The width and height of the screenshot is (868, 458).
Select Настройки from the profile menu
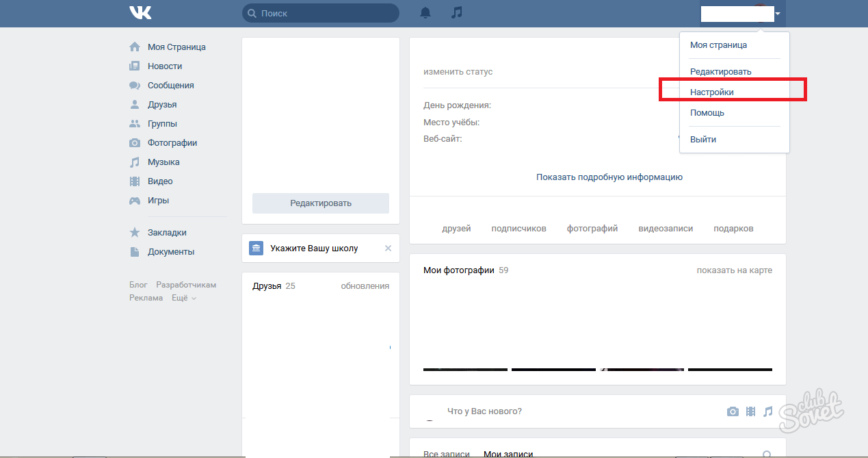711,92
